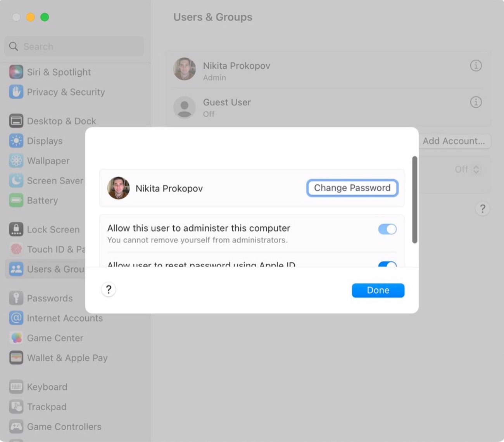Click the green zoom window button

(45, 17)
